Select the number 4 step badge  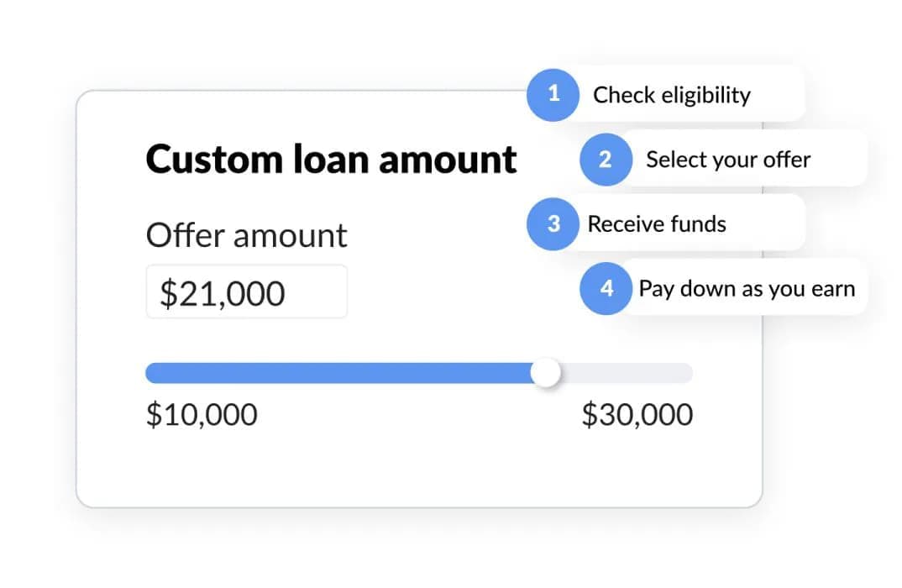[606, 288]
